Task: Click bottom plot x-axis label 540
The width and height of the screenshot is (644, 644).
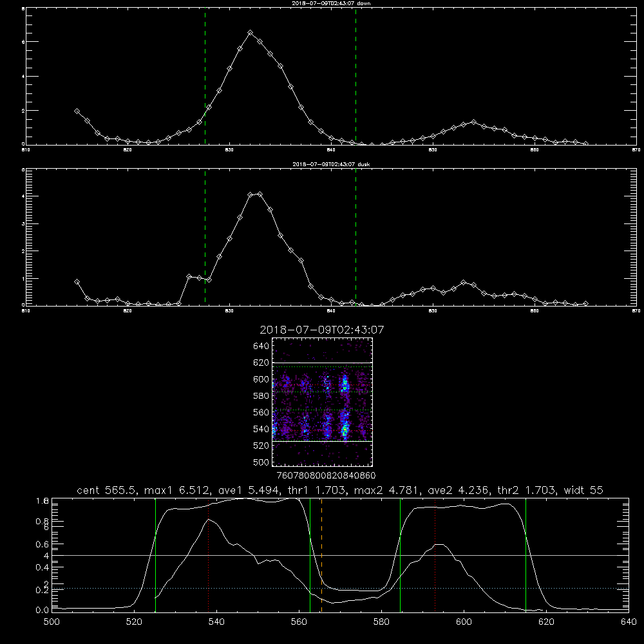Action: 216,622
